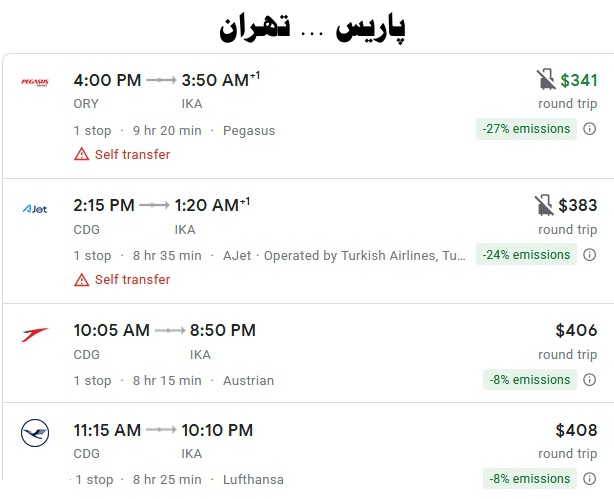Click the AJet airline logo
Image resolution: width=614 pixels, height=499 pixels.
pyautogui.click(x=35, y=208)
